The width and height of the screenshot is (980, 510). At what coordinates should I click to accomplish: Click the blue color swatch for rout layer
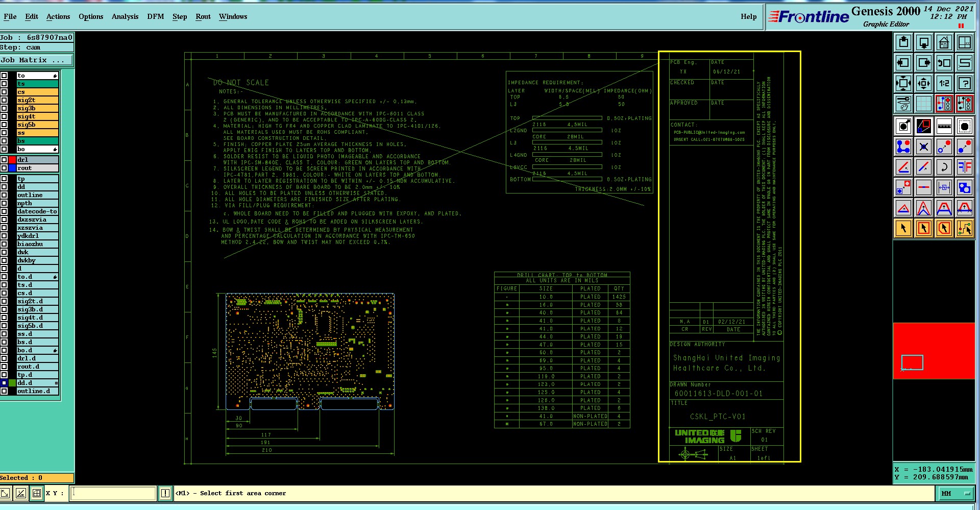pyautogui.click(x=12, y=168)
